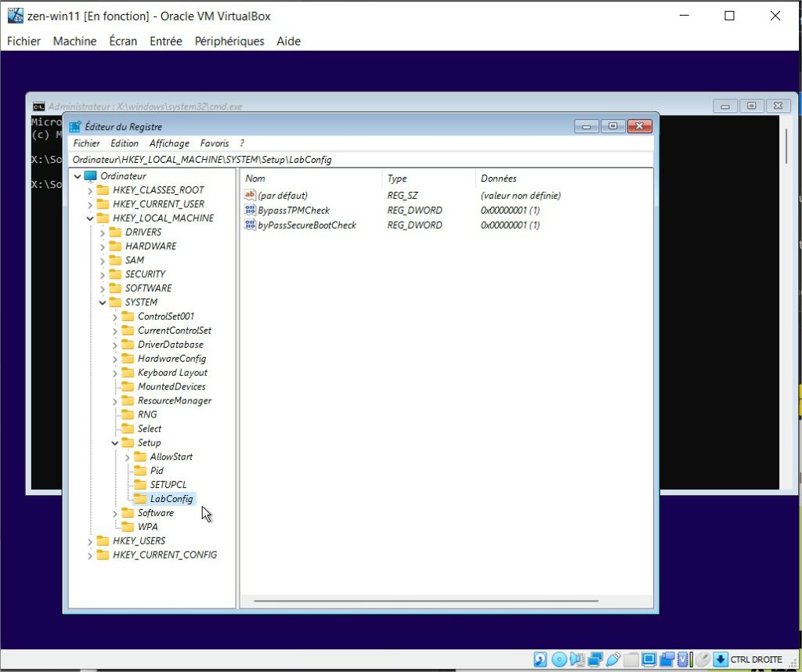Click the optical disc indicator in VirtualBox status bar
This screenshot has width=802, height=672.
558,659
